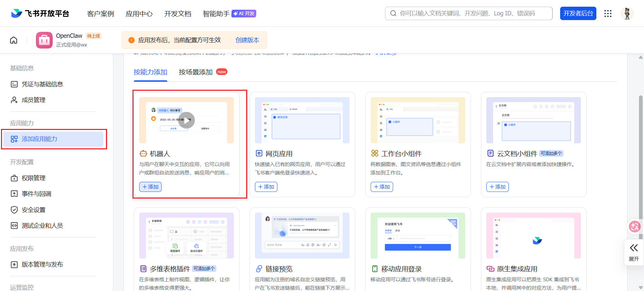
Task: Click the home icon in the breadcrumb bar
Action: pyautogui.click(x=13, y=40)
